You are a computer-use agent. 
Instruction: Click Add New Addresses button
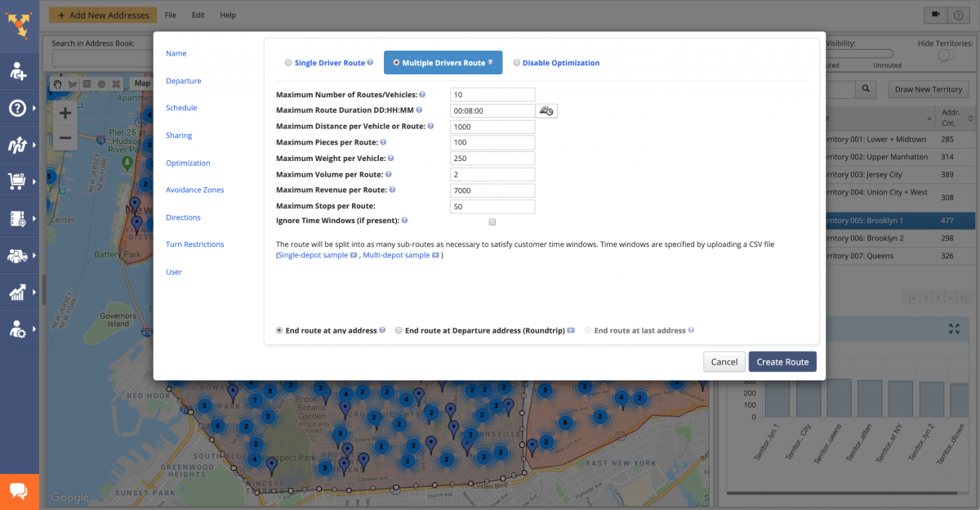click(x=102, y=15)
